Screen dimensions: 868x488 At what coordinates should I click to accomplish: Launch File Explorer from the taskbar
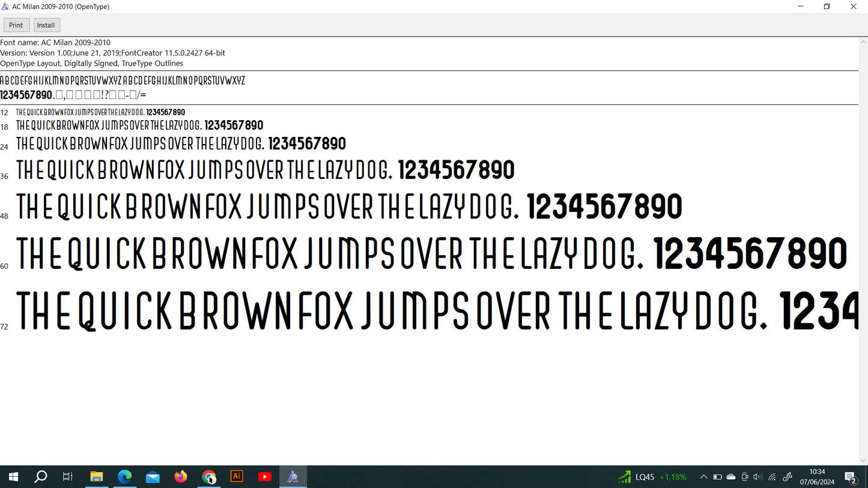tap(96, 477)
